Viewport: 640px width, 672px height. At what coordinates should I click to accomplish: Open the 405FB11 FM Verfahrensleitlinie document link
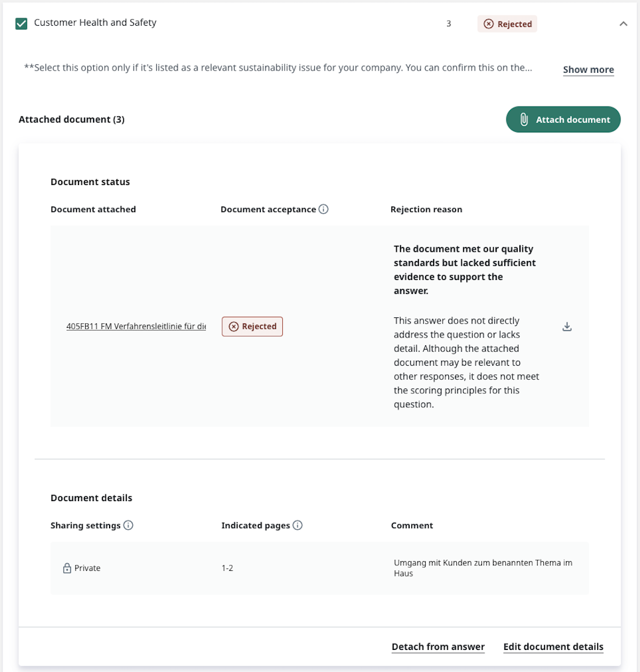(136, 327)
